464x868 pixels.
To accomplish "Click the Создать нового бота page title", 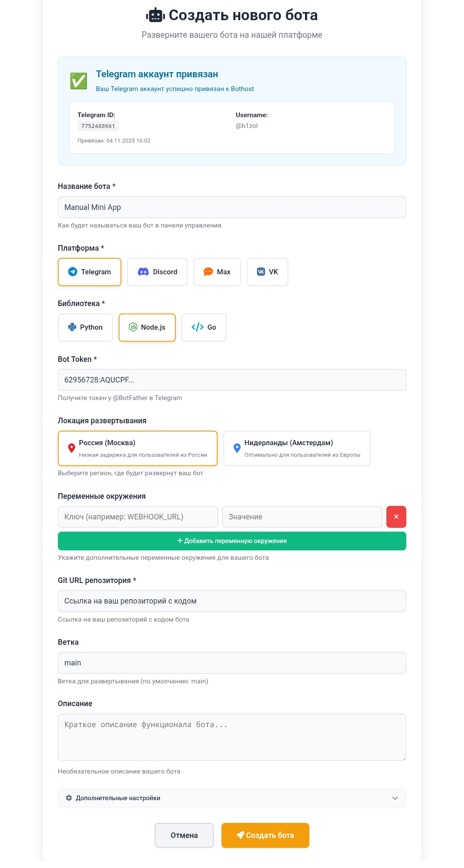I will point(243,15).
